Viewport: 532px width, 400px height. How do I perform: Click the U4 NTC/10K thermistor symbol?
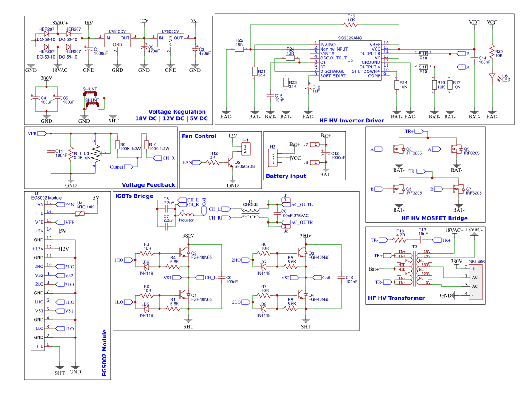pos(79,213)
